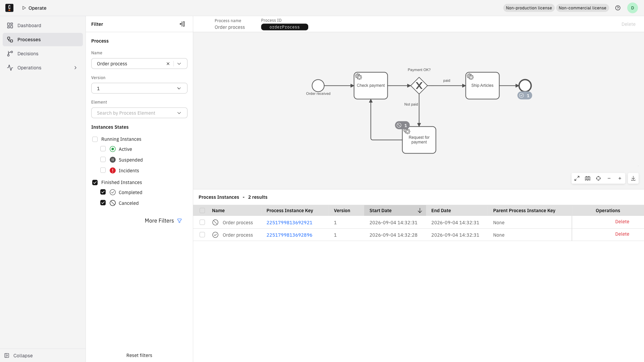
Task: Click Reset filters
Action: 139,355
